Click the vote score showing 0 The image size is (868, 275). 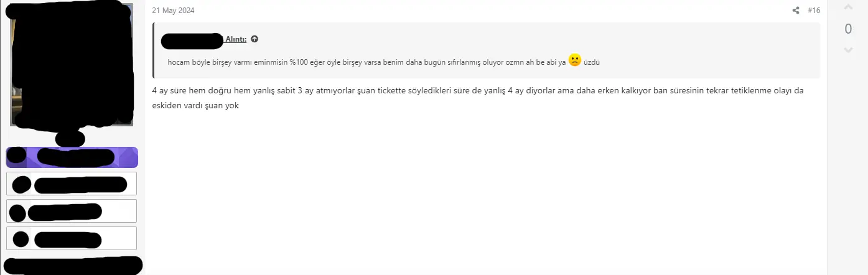(848, 29)
